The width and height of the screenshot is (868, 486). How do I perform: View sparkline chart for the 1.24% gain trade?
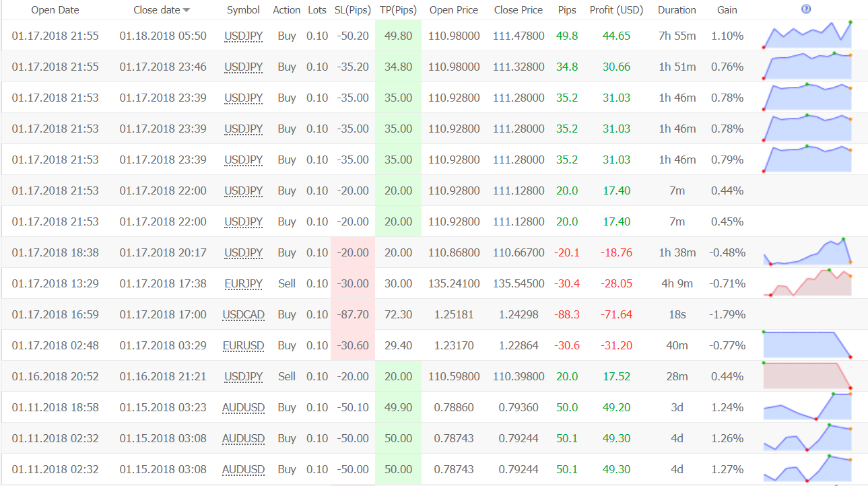[x=807, y=407]
